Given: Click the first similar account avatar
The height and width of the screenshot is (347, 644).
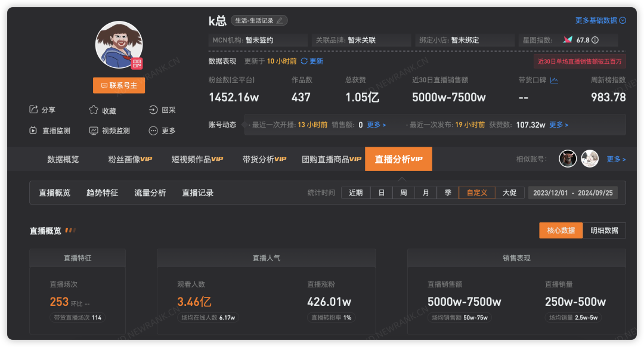Looking at the screenshot, I should [568, 159].
